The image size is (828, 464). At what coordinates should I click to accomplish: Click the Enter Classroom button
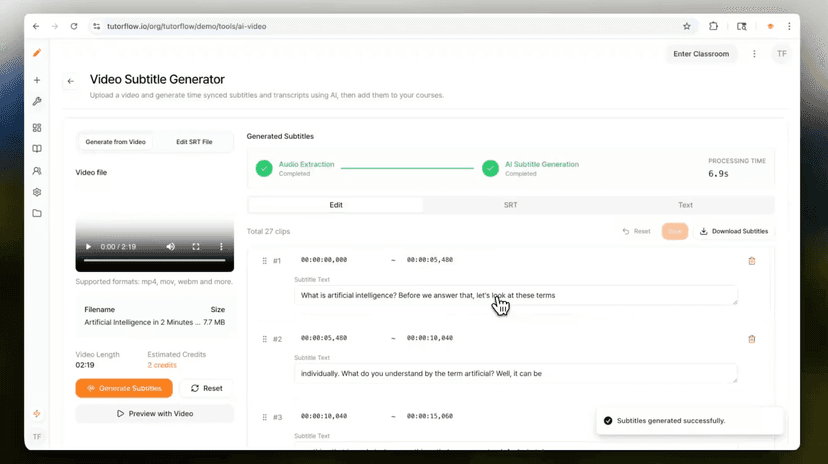click(701, 54)
